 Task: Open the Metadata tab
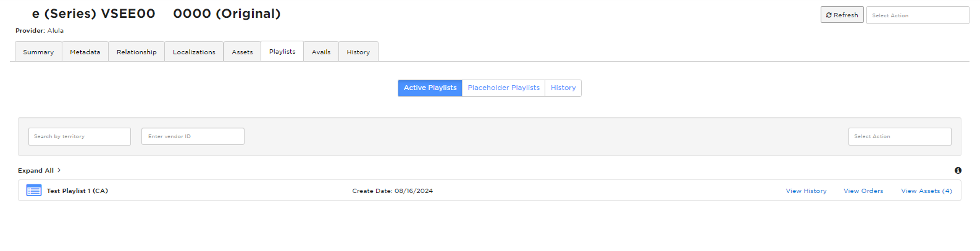tap(85, 52)
